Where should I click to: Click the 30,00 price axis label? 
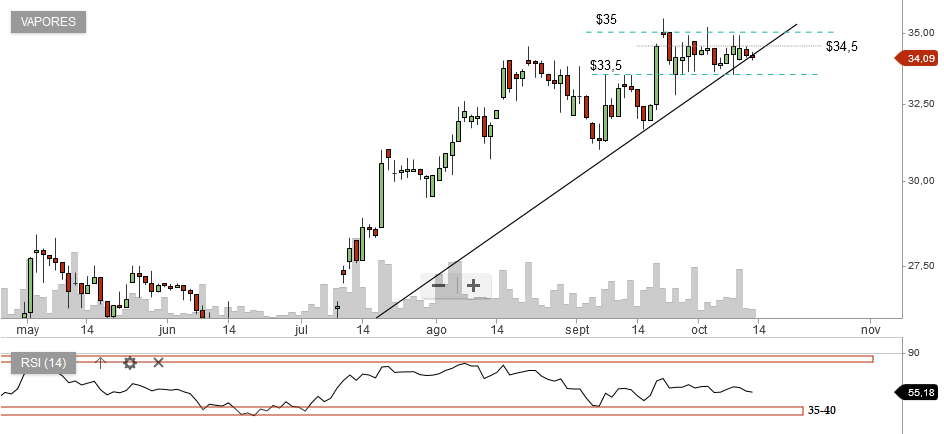921,181
